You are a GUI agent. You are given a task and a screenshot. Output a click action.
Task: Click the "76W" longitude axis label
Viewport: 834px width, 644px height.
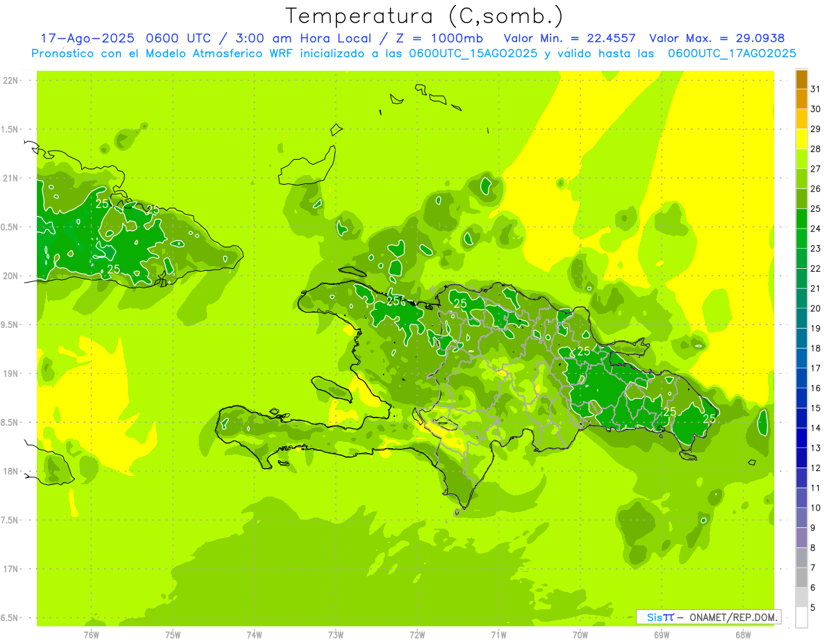91,635
